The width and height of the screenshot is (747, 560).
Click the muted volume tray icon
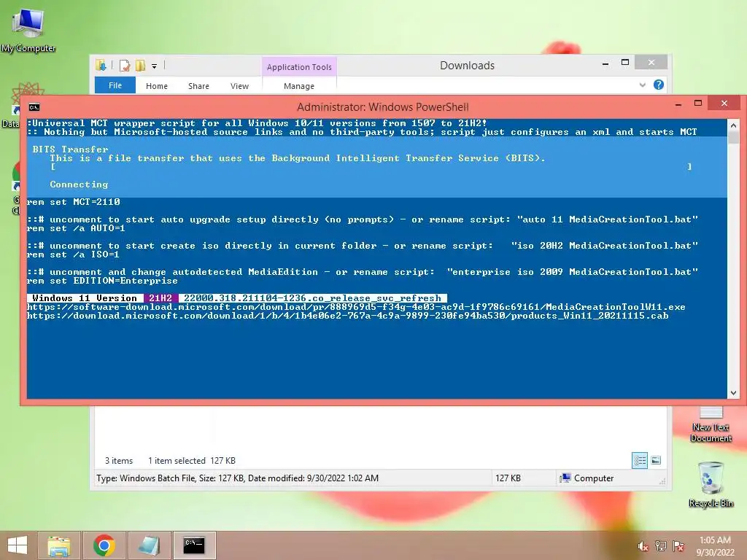(643, 546)
